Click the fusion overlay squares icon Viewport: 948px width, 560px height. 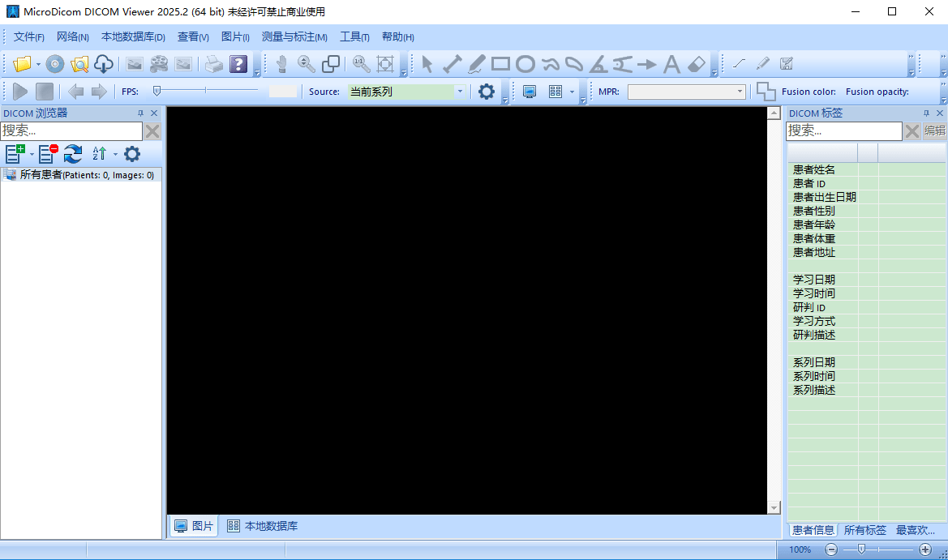tap(766, 92)
